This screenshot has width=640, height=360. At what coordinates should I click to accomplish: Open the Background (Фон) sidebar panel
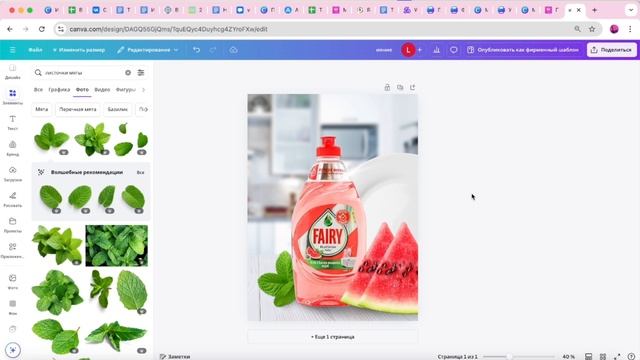point(13,307)
